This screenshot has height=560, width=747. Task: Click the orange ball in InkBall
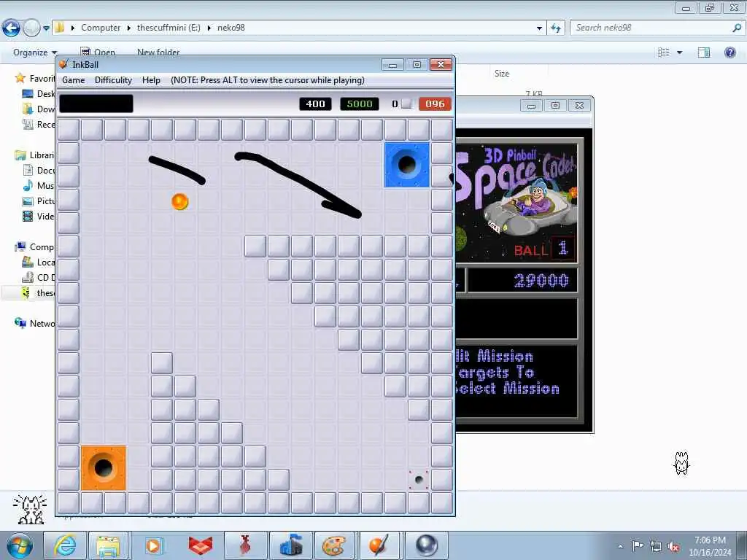point(180,201)
